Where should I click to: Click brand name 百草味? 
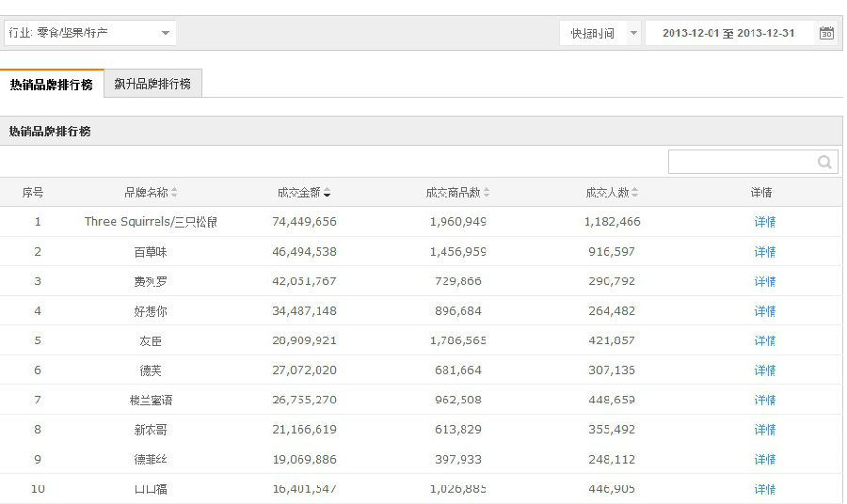(151, 252)
